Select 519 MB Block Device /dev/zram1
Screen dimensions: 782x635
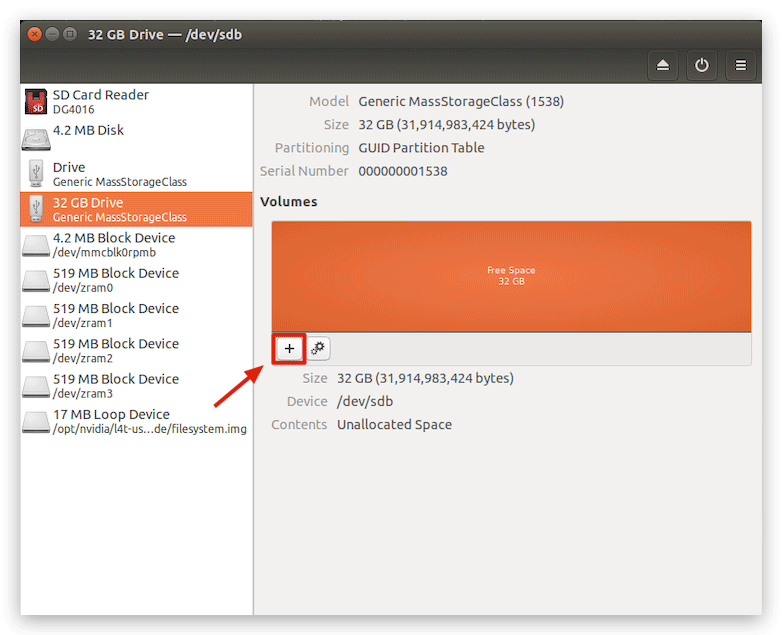coord(136,315)
